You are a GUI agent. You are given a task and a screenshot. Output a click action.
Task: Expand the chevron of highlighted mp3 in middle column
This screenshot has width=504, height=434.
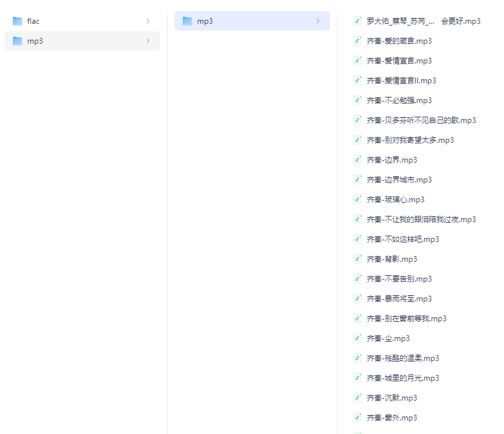(318, 21)
